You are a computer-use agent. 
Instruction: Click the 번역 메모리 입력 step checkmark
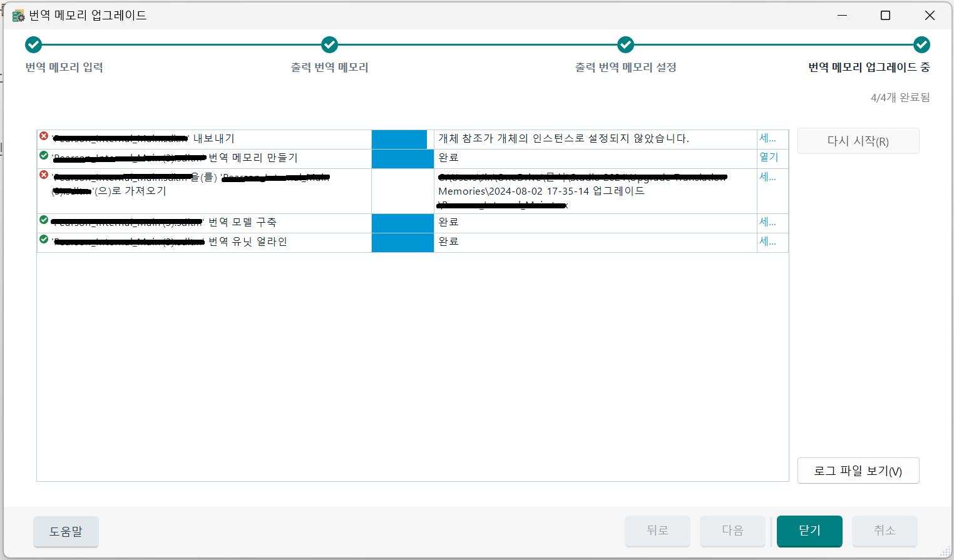(x=33, y=44)
